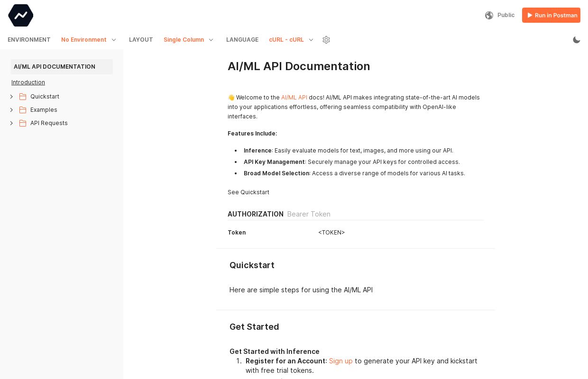This screenshot has height=379, width=588.
Task: Click the Features Include: bold text
Action: pyautogui.click(x=252, y=134)
